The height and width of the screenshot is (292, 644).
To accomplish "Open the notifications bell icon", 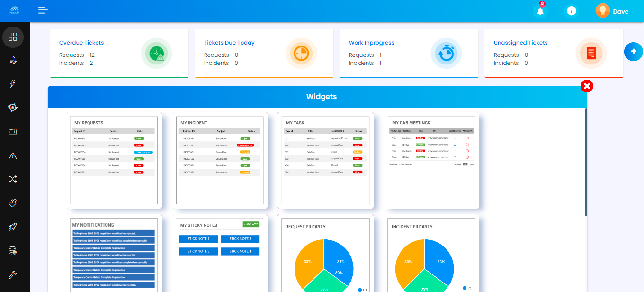I will [540, 11].
